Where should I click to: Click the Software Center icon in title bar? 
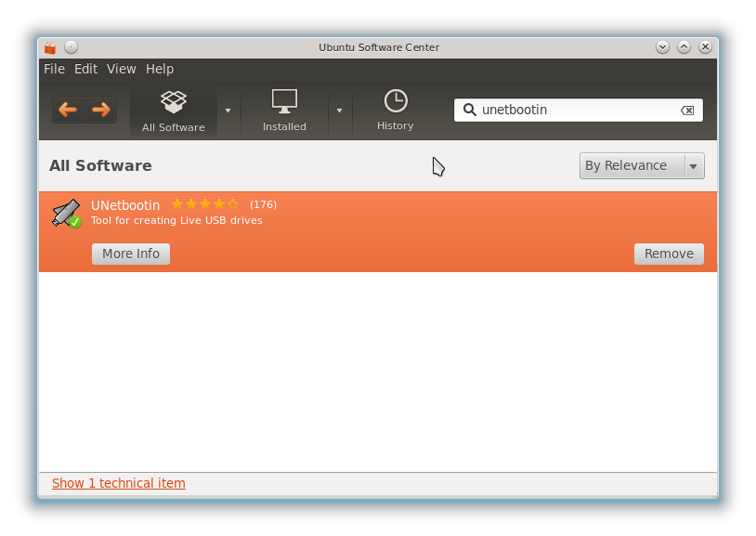click(x=50, y=47)
